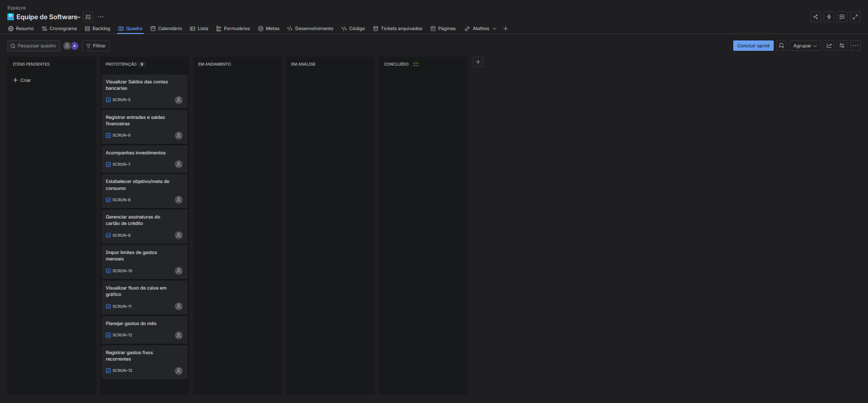Click the task type checkbox icon on SCRUN-10
Screen dimensions: 868x403
pos(108,271)
